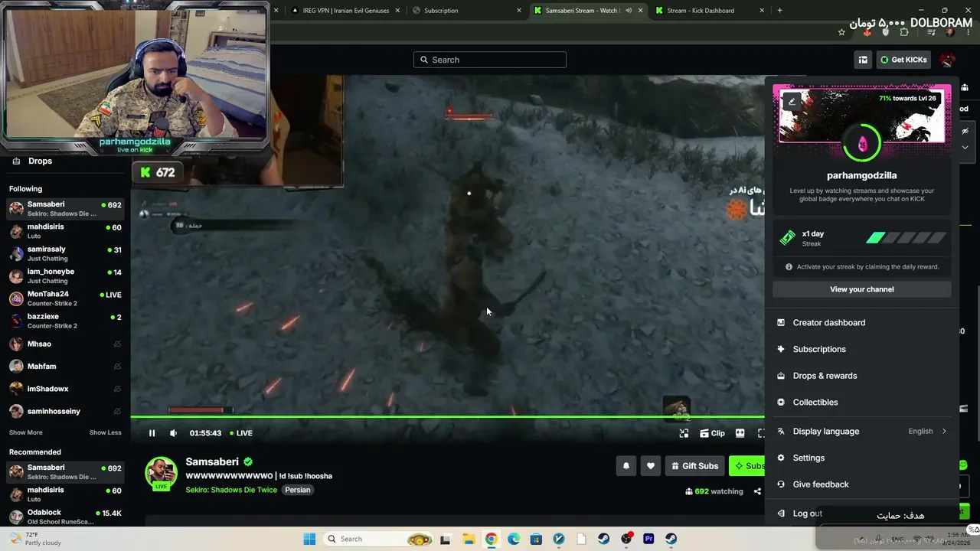Open Samsaberi's streamer avatar
The width and height of the screenshot is (980, 551).
point(161,473)
